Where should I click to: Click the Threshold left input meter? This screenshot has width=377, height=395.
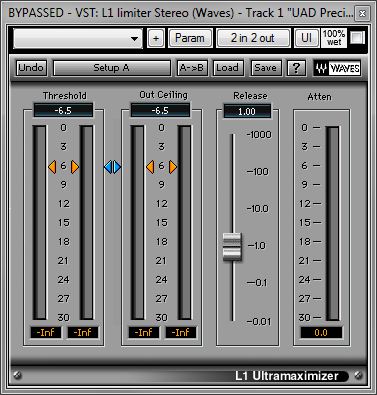39,222
